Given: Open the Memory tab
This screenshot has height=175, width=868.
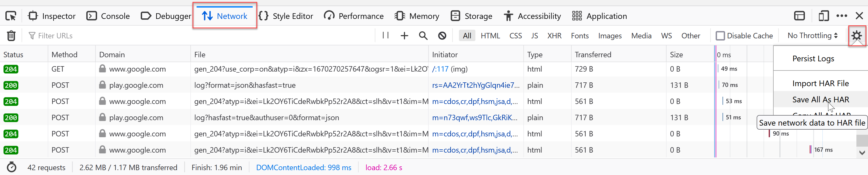Looking at the screenshot, I should tap(417, 16).
